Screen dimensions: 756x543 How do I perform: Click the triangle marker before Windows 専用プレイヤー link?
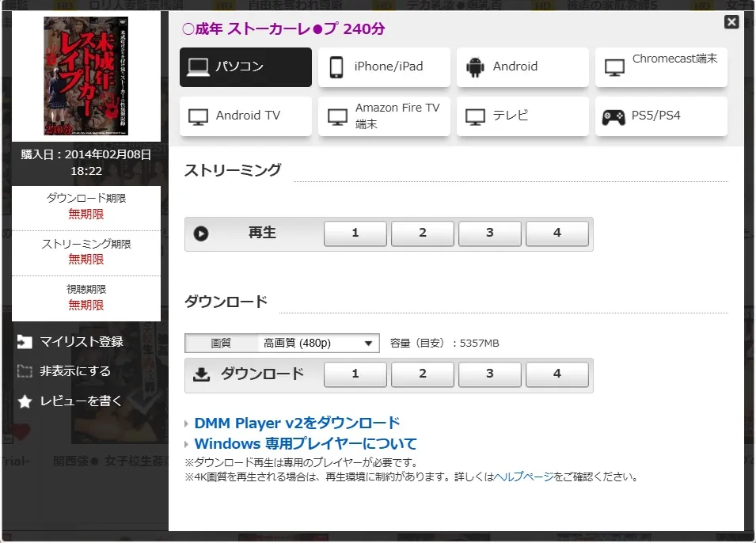187,445
